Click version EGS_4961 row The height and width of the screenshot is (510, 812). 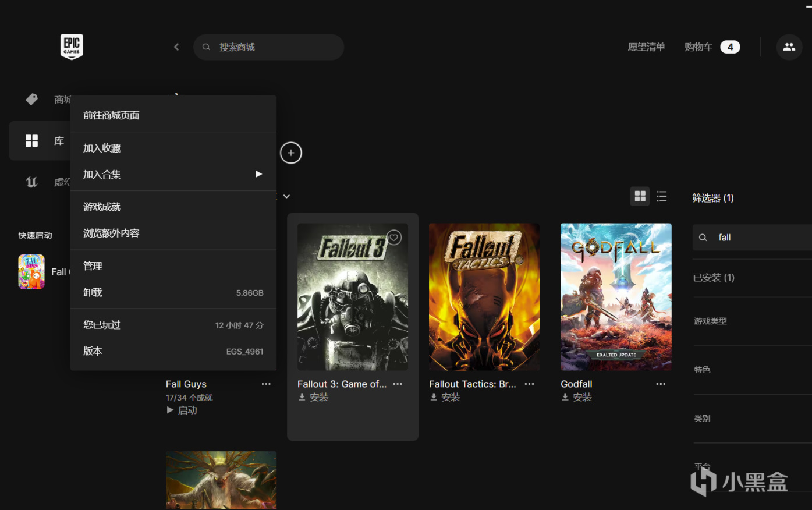tap(173, 351)
